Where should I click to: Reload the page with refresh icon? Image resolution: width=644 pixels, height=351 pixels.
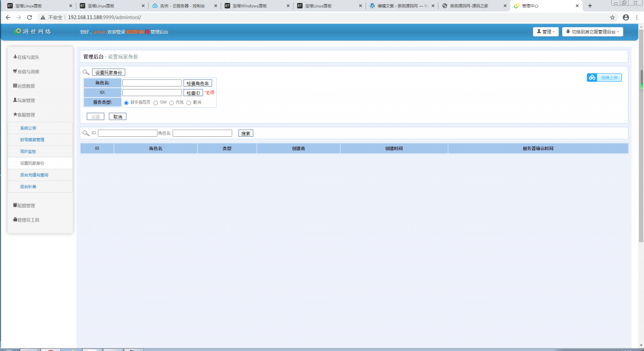30,17
